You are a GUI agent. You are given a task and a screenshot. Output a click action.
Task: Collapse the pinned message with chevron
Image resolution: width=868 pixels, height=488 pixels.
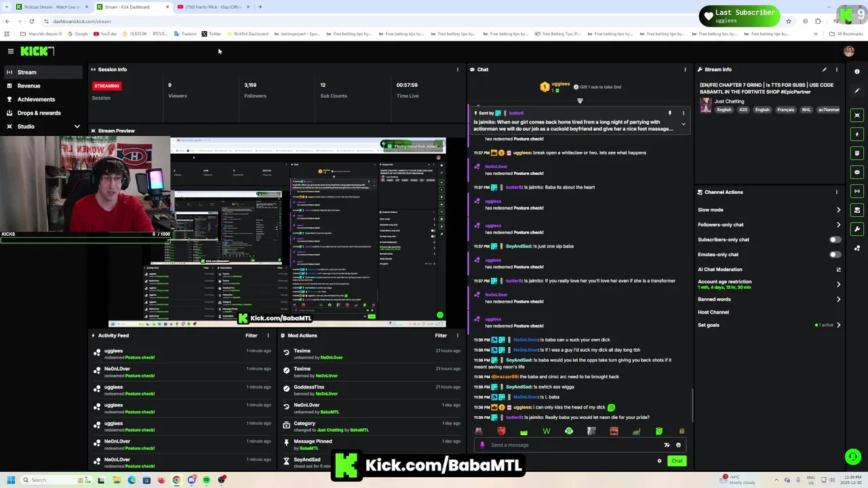[x=683, y=124]
